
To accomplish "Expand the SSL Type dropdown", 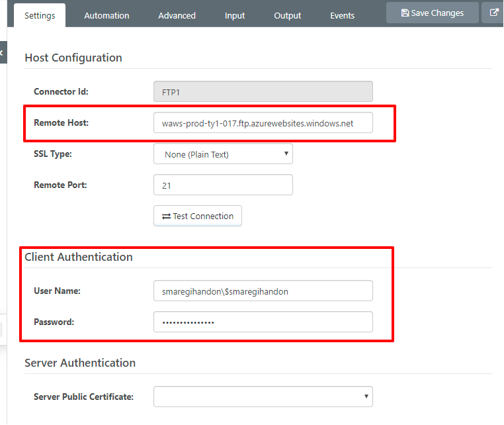I will 223,154.
